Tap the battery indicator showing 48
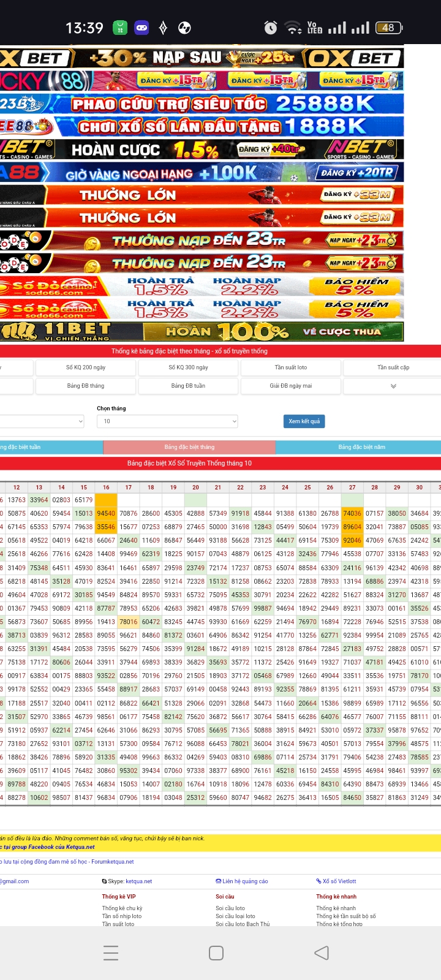 click(x=389, y=28)
